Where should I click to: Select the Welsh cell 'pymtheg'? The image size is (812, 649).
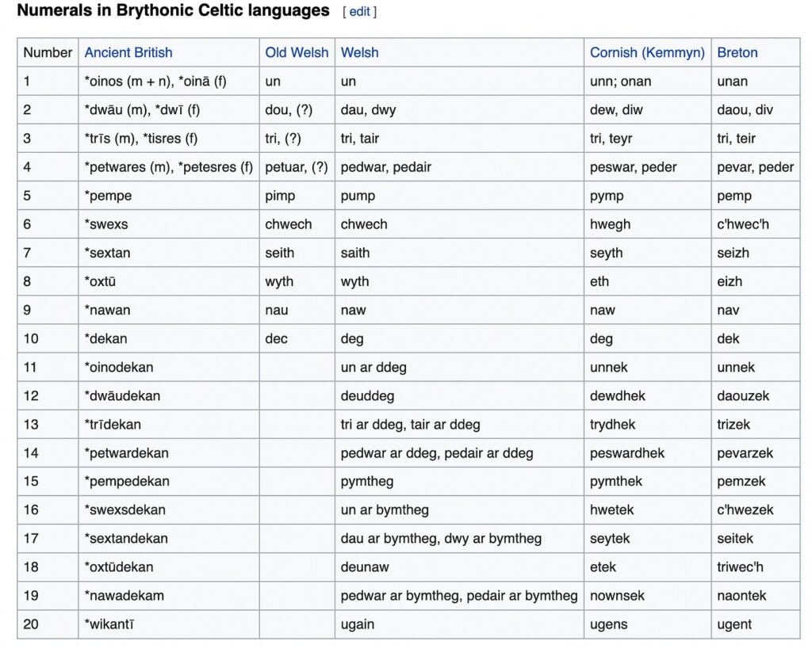click(x=367, y=482)
